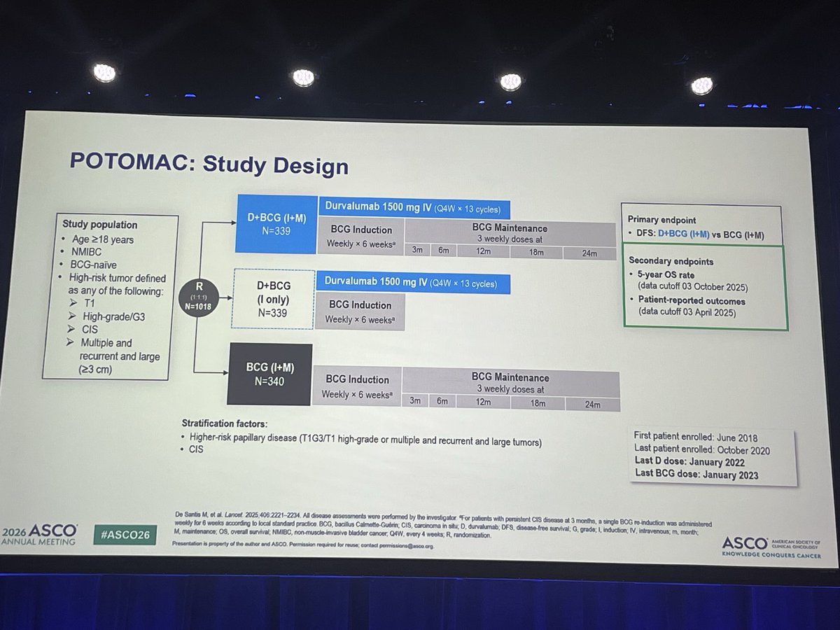Select the "Secondary endpoints" heading

coord(671,260)
